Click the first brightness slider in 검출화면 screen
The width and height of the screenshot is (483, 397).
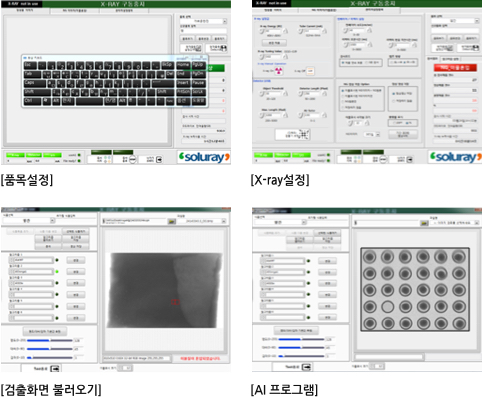click(x=50, y=340)
